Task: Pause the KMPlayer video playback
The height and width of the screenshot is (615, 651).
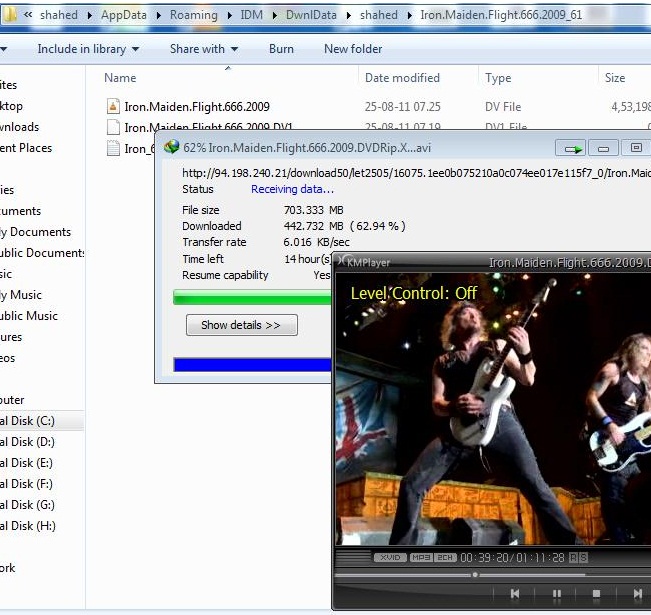Action: pos(556,594)
